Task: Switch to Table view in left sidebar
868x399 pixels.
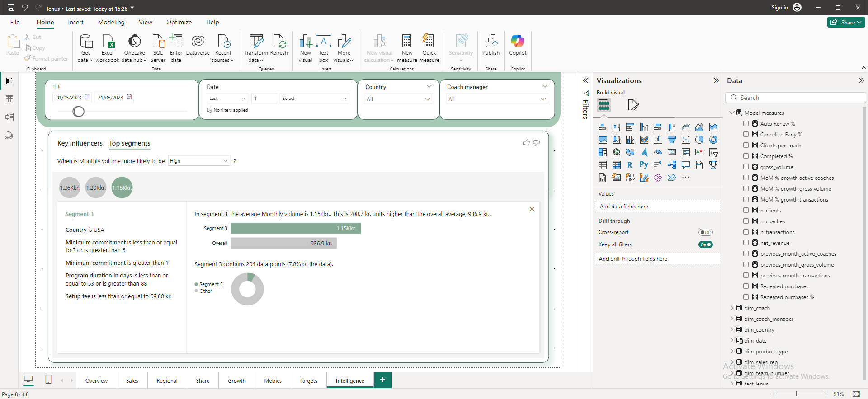Action: (9, 99)
